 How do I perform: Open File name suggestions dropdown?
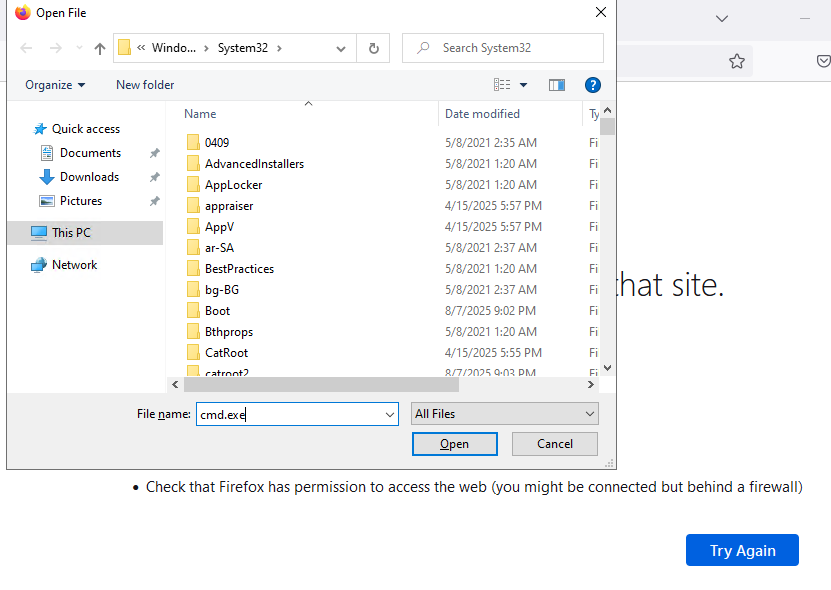(390, 415)
